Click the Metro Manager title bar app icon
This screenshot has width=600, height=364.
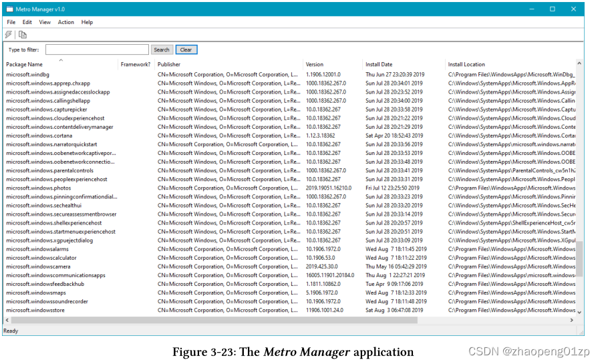(x=9, y=9)
